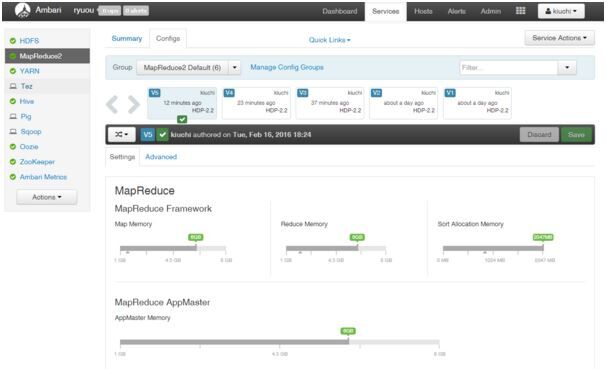Screen dimensions: 606x369
Task: Switch to the Advanced sub-tab
Action: coord(161,157)
